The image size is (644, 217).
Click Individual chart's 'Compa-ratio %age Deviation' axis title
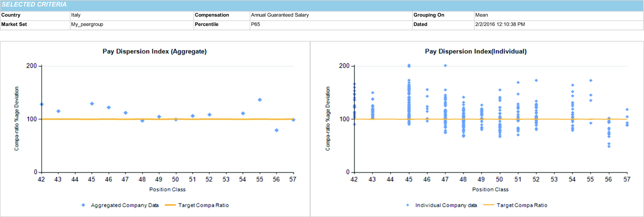click(x=328, y=119)
